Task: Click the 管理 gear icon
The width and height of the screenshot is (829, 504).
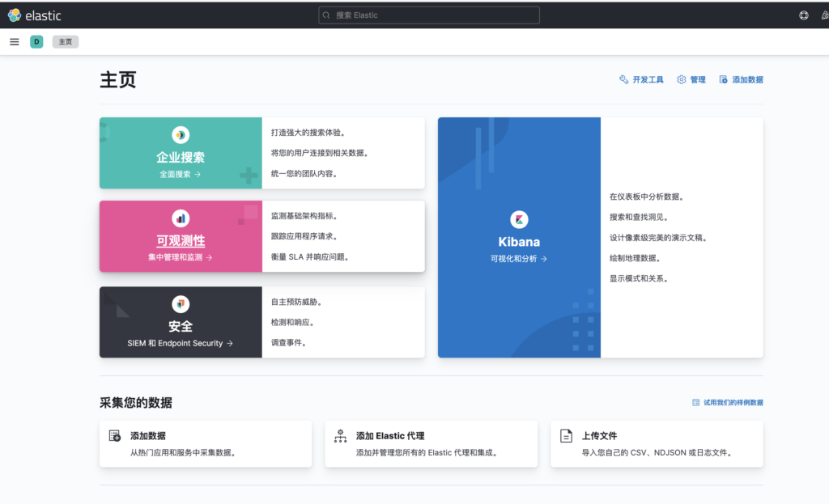Action: 682,79
